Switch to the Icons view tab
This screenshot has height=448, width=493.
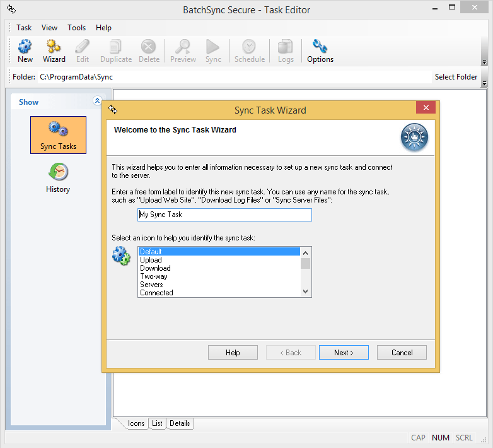click(136, 423)
